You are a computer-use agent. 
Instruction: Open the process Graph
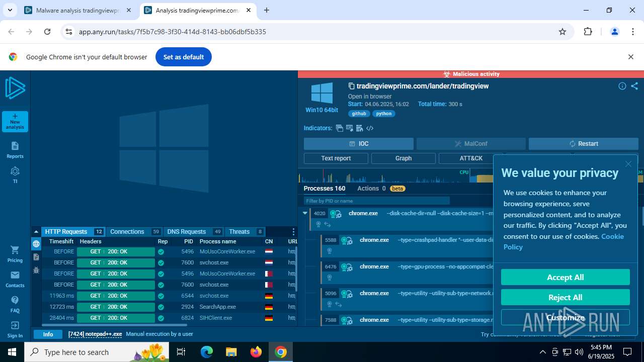404,158
